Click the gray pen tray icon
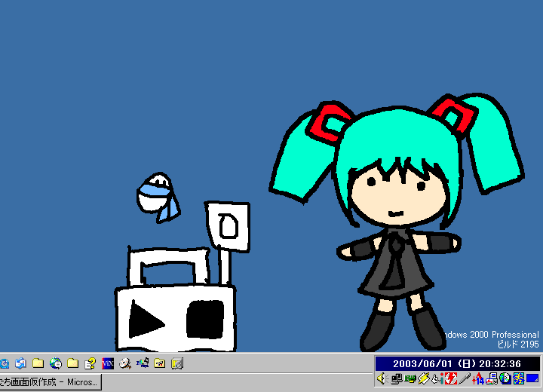 pyautogui.click(x=464, y=378)
